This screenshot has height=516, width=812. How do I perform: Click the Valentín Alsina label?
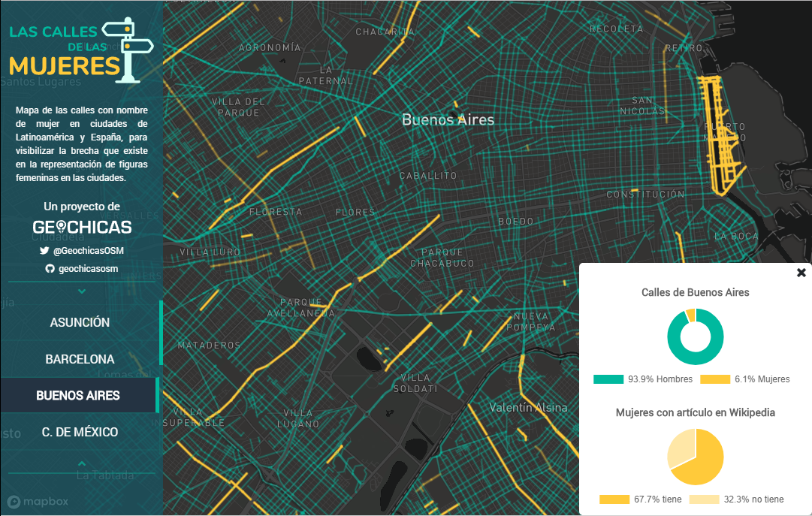(x=528, y=408)
